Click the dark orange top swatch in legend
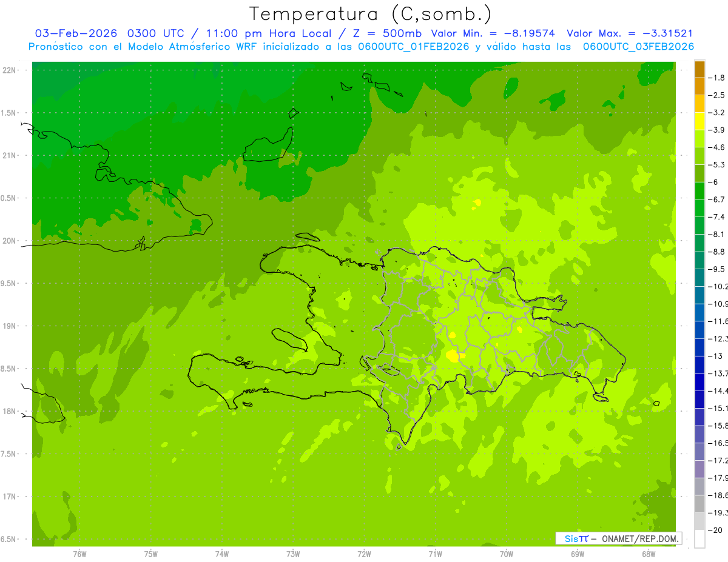This screenshot has height=562, width=728. 699,69
